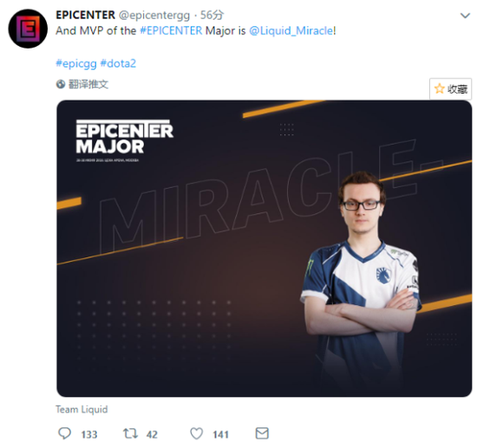Click the globe translate icon
477x448 pixels.
pos(61,84)
